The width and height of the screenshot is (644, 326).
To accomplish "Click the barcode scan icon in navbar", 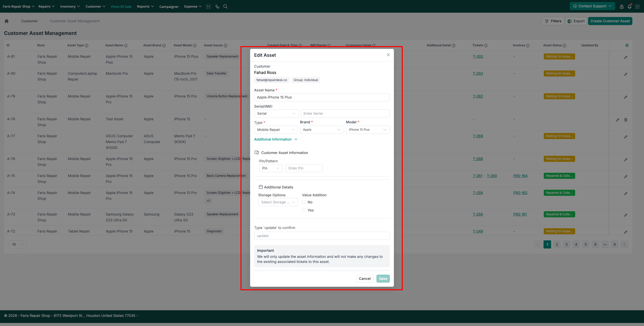I will [208, 7].
